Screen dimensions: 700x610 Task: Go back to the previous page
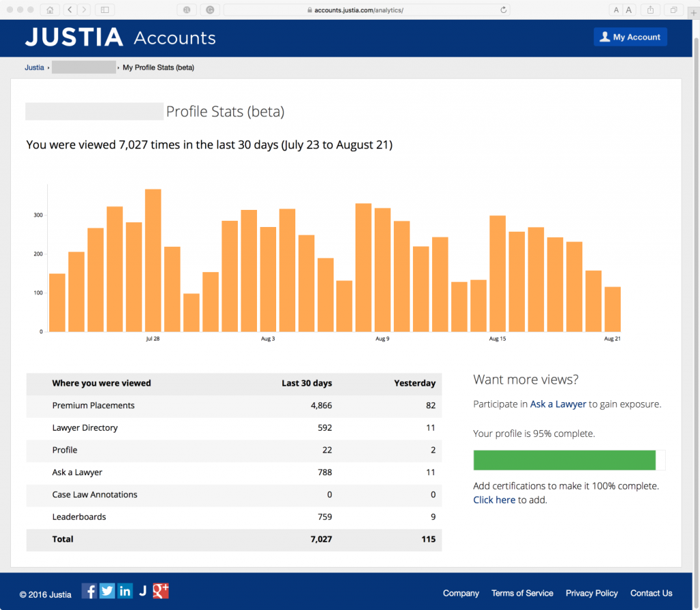click(x=70, y=10)
